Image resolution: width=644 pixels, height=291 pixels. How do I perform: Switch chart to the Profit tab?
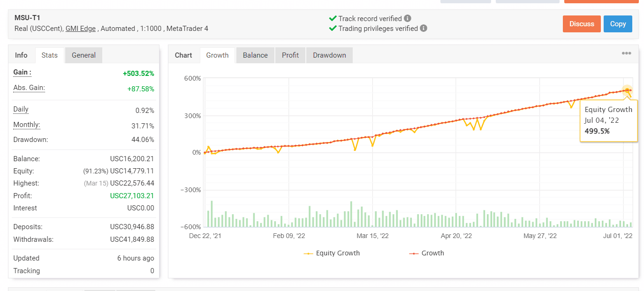[290, 55]
